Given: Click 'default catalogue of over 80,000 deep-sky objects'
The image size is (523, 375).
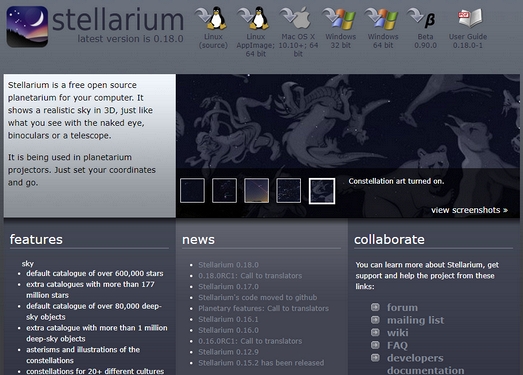Looking at the screenshot, I should tap(94, 312).
